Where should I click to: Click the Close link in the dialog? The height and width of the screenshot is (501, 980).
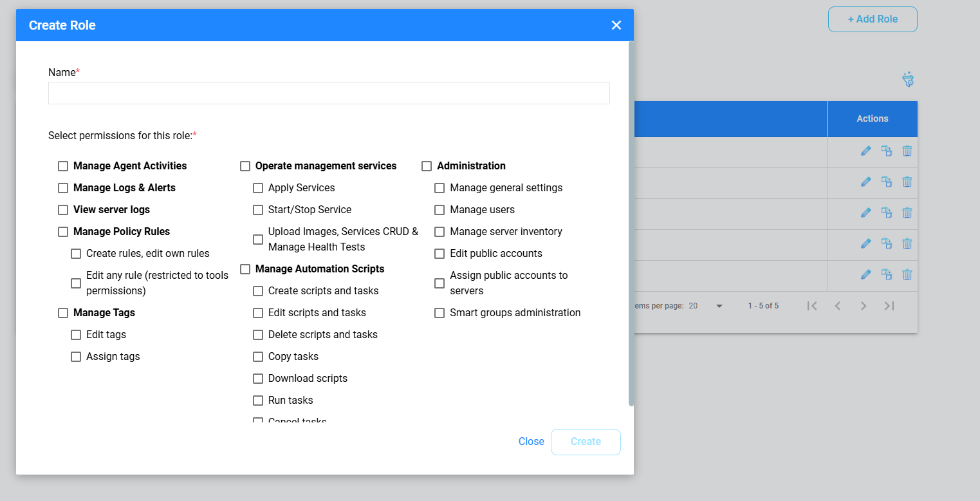pos(531,442)
